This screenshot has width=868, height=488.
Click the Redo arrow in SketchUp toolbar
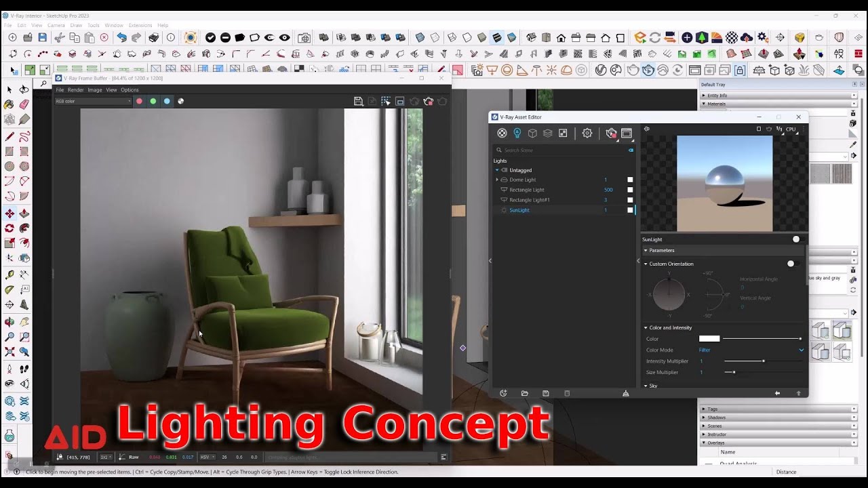(x=136, y=37)
